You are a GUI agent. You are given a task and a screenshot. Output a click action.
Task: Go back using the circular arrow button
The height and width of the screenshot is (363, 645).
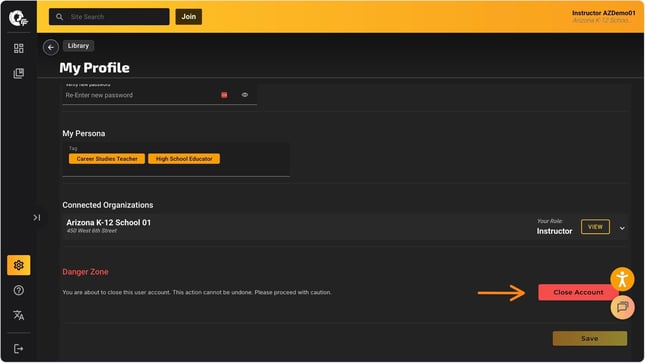tap(51, 48)
